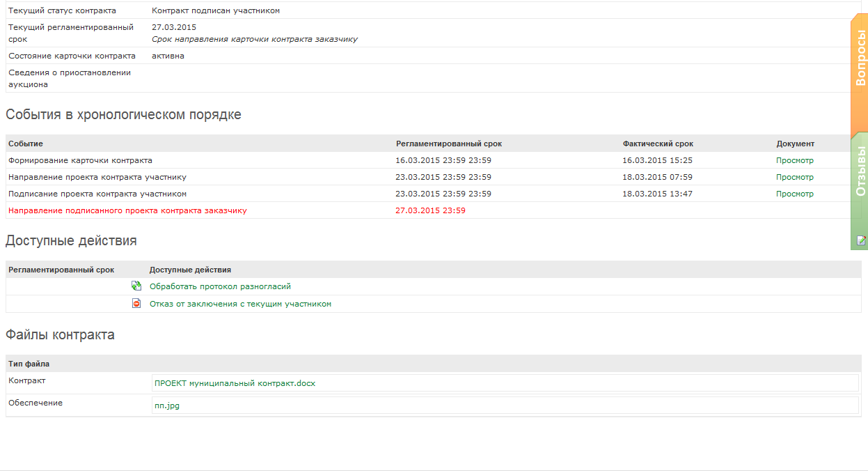
Task: Click the Документ column header
Action: [x=795, y=144]
